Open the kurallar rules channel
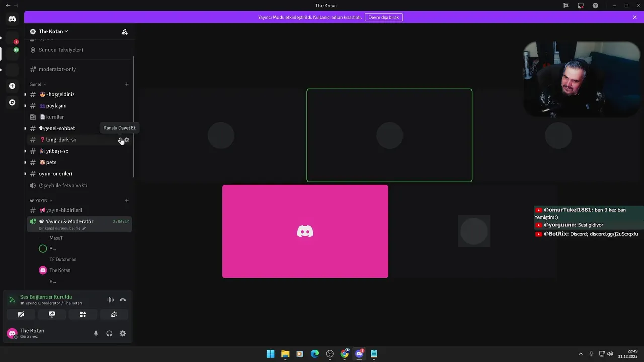The height and width of the screenshot is (362, 644). click(79, 117)
